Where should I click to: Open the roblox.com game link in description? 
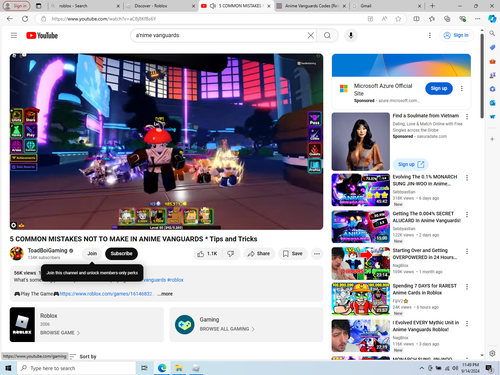[x=106, y=294]
